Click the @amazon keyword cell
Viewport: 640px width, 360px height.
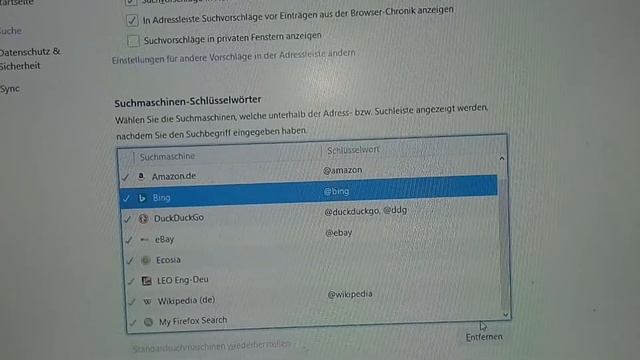[x=343, y=170]
